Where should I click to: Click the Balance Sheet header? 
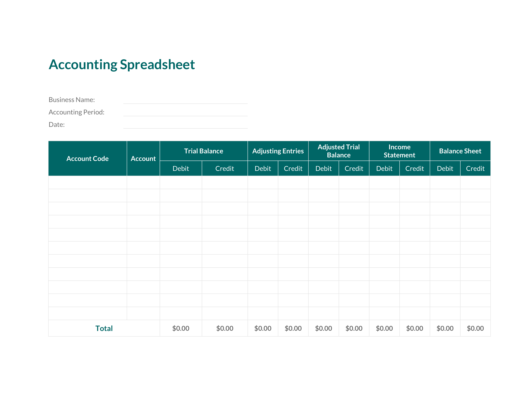460,151
